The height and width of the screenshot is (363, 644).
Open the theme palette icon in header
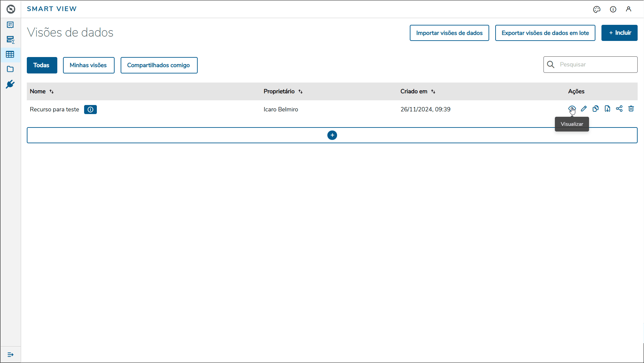[596, 9]
